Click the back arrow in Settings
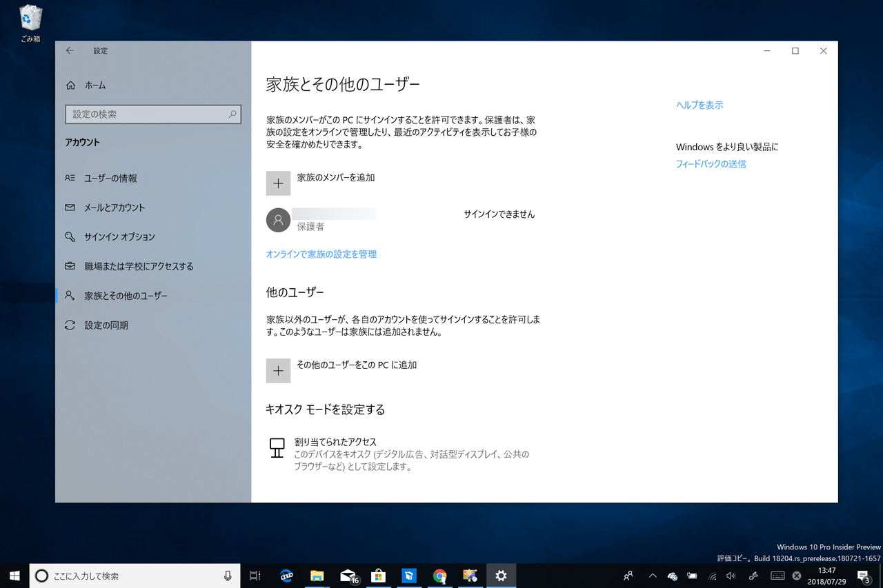The width and height of the screenshot is (883, 588). (69, 50)
